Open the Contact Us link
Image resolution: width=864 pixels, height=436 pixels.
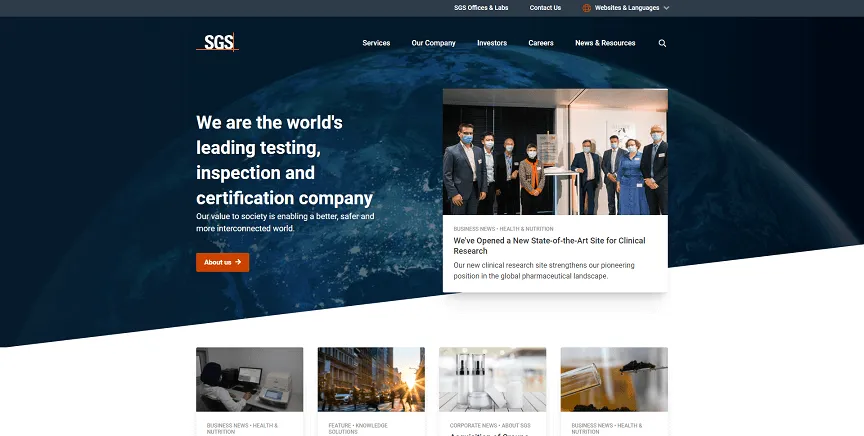[x=545, y=8]
